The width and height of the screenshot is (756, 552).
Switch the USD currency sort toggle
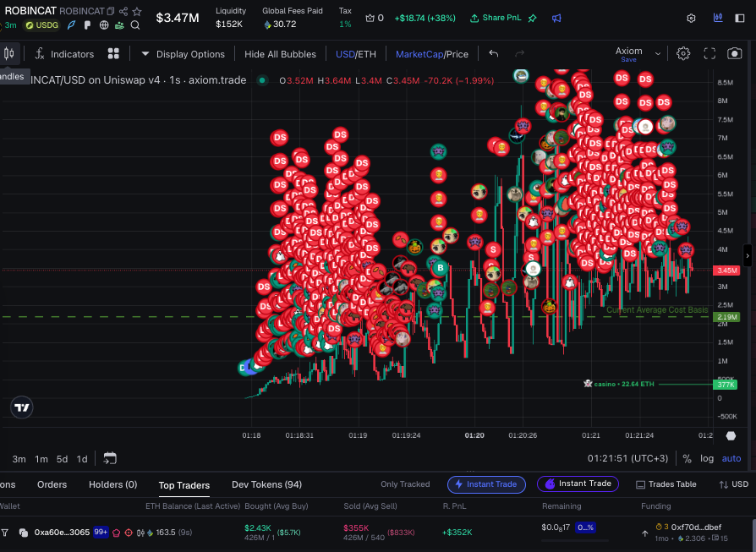[733, 484]
